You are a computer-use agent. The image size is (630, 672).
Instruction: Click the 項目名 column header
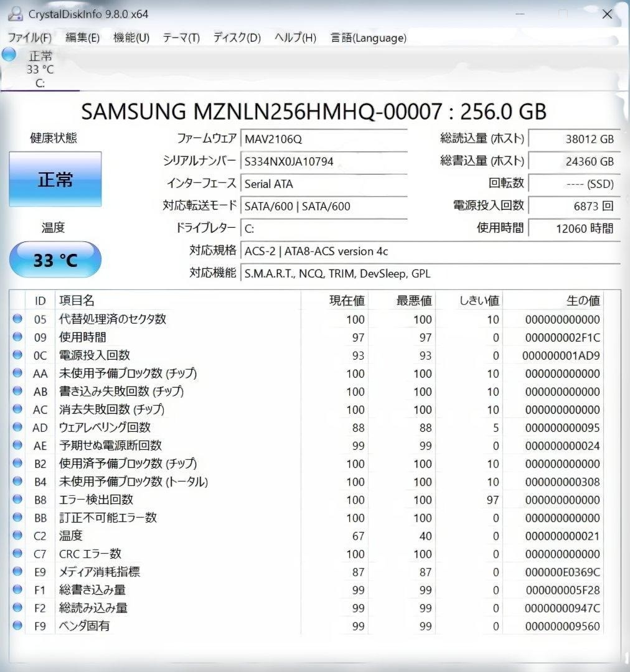tap(178, 301)
